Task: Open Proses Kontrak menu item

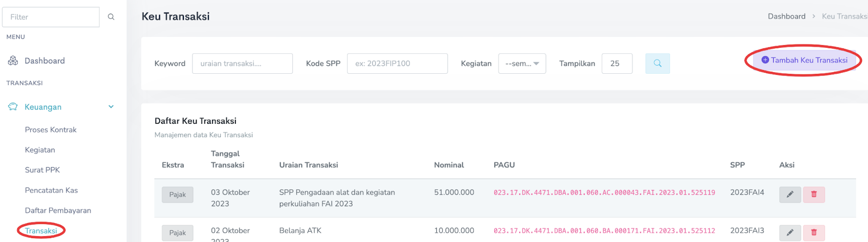Action: click(x=50, y=130)
